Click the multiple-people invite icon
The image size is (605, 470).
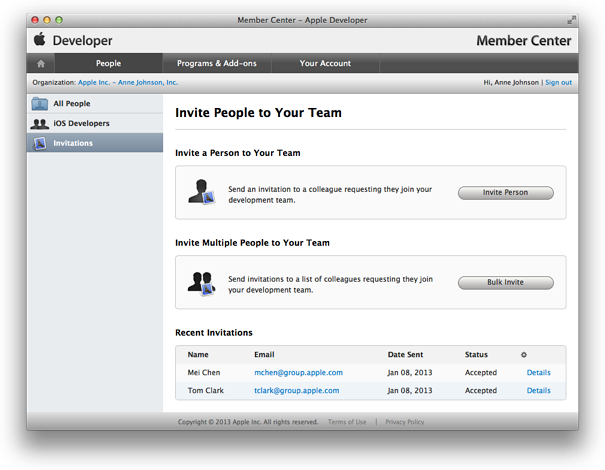pyautogui.click(x=201, y=283)
